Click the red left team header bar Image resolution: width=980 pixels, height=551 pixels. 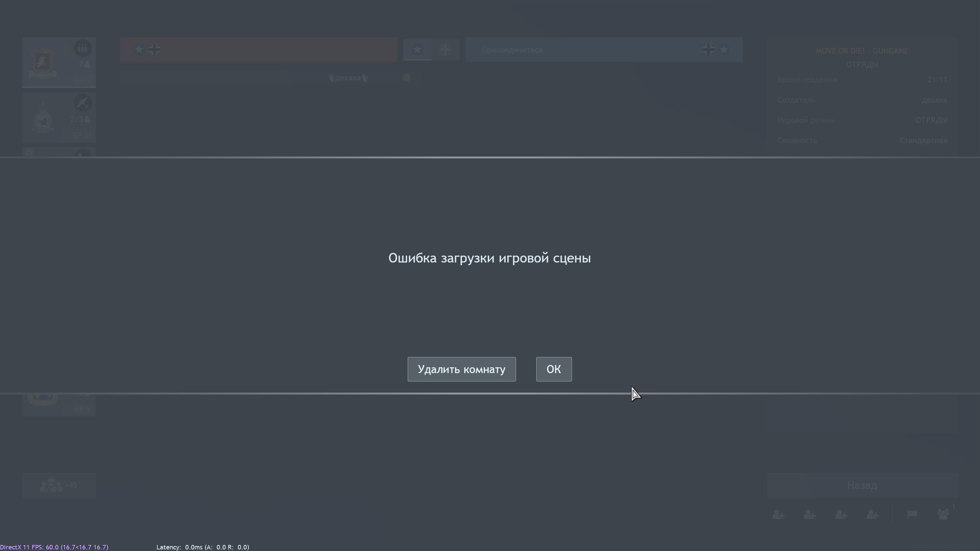[258, 50]
